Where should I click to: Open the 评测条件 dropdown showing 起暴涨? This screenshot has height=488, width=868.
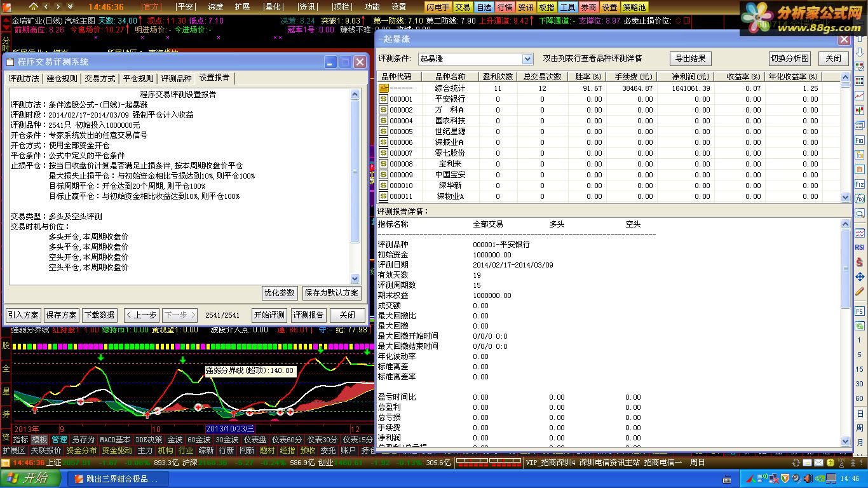point(475,59)
